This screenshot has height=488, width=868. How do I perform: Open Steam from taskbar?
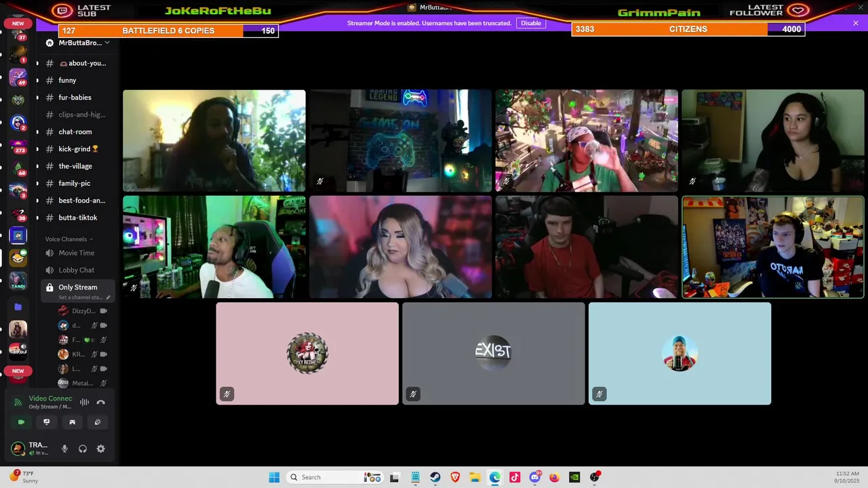point(435,477)
